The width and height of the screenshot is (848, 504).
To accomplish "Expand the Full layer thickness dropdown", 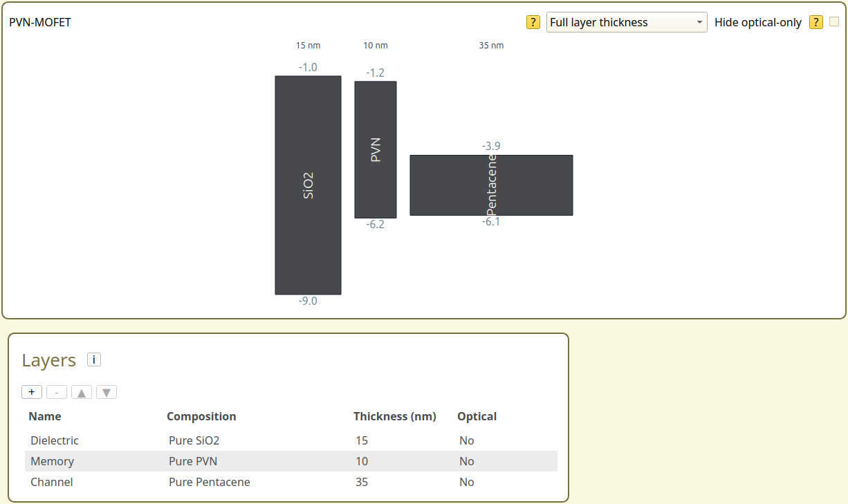I will click(x=626, y=22).
